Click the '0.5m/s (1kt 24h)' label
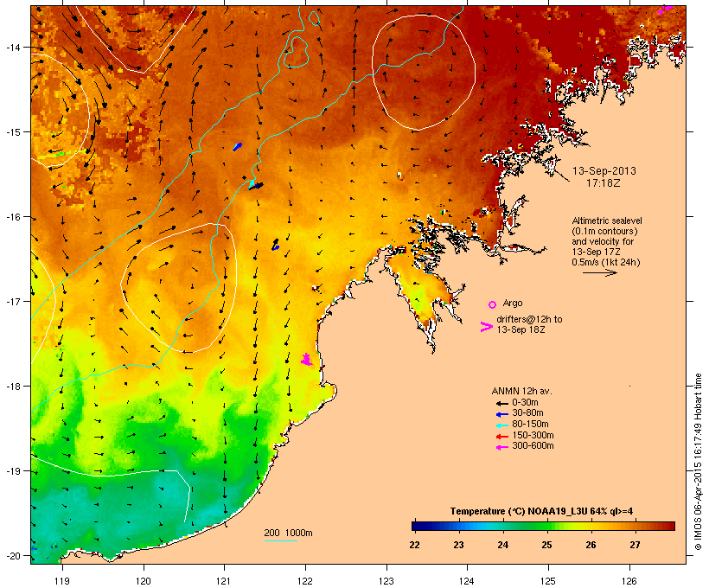This screenshot has width=709, height=588. [x=606, y=262]
